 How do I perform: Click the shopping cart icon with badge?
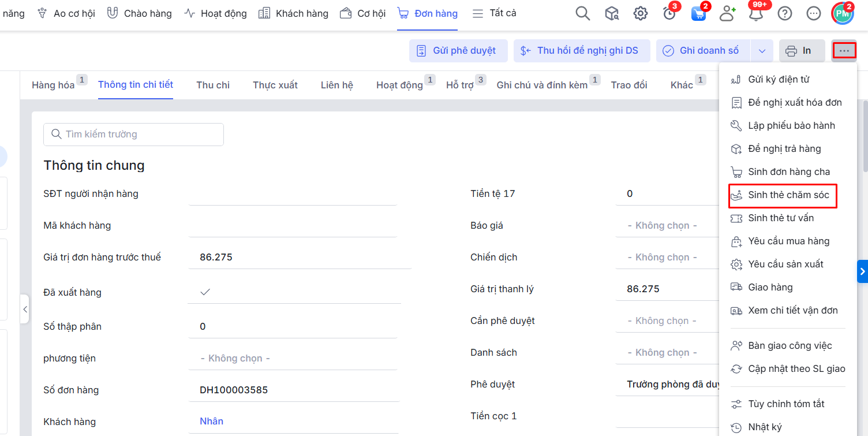click(698, 14)
